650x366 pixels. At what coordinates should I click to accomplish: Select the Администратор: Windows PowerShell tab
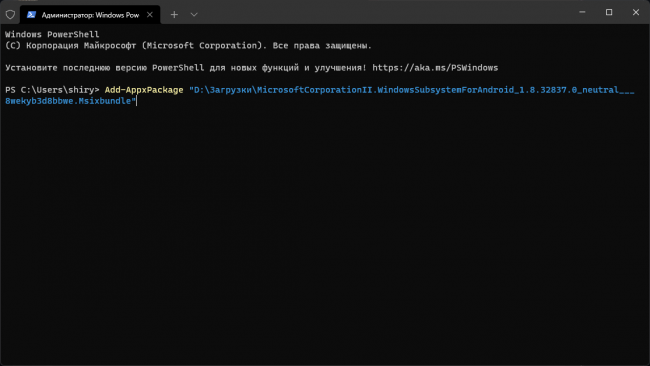(x=90, y=15)
